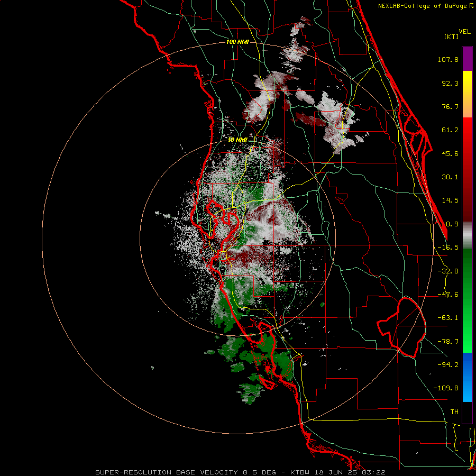Click the green segment of velocity color bar
This screenshot has height=476, width=476.
pyautogui.click(x=467, y=300)
